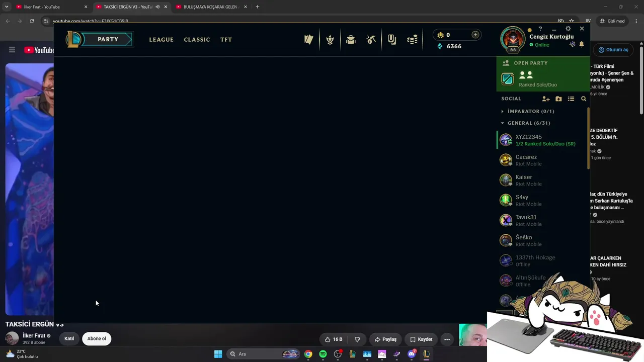644x362 pixels.
Task: Click the PARTY button
Action: click(108, 39)
